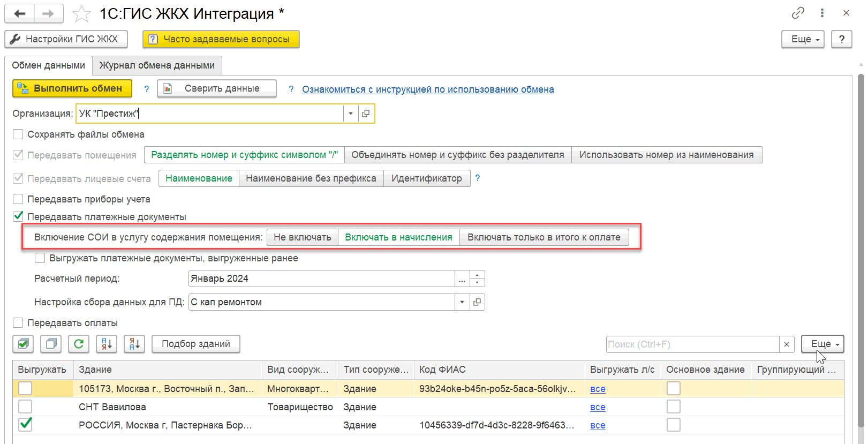Open the selected Организация card icon
Screen dimensions: 868x444
pyautogui.click(x=366, y=114)
